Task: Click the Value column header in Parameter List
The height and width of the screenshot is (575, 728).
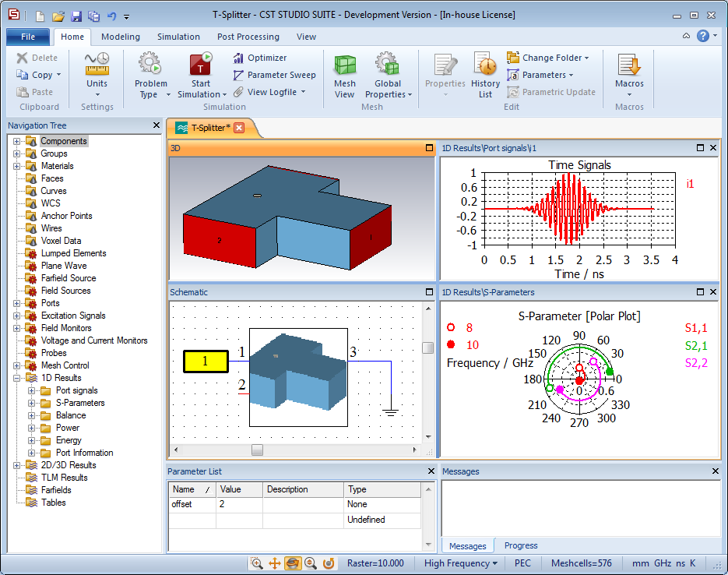Action: tap(240, 489)
